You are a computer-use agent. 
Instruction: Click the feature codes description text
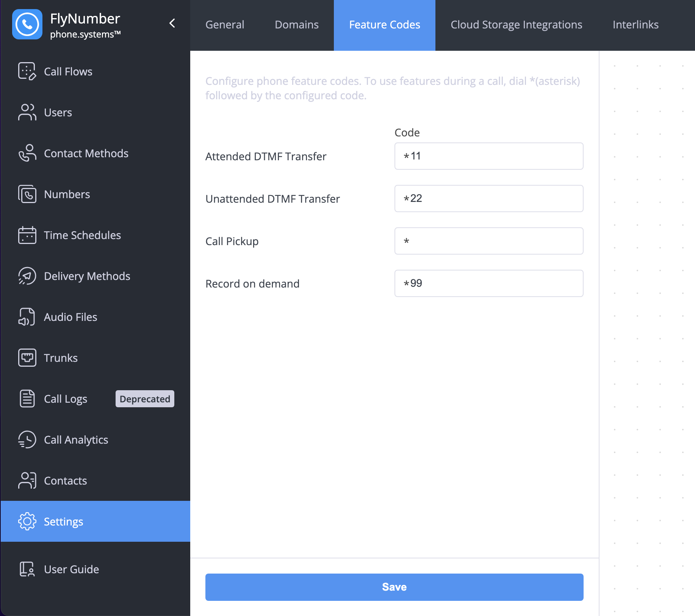tap(393, 88)
